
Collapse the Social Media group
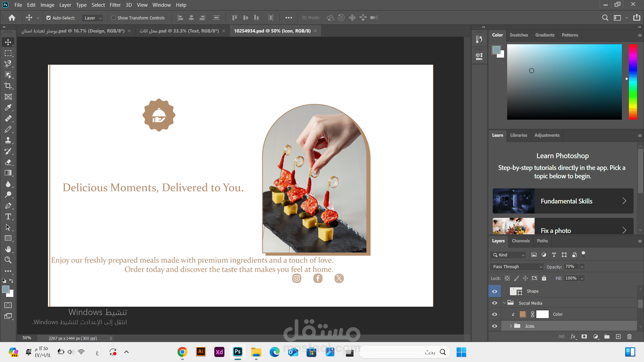(x=504, y=303)
